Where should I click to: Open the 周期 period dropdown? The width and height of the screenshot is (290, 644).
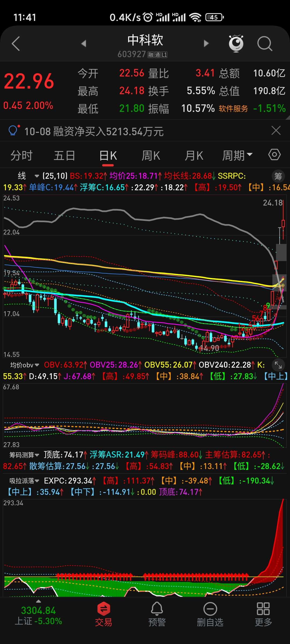[x=237, y=156]
